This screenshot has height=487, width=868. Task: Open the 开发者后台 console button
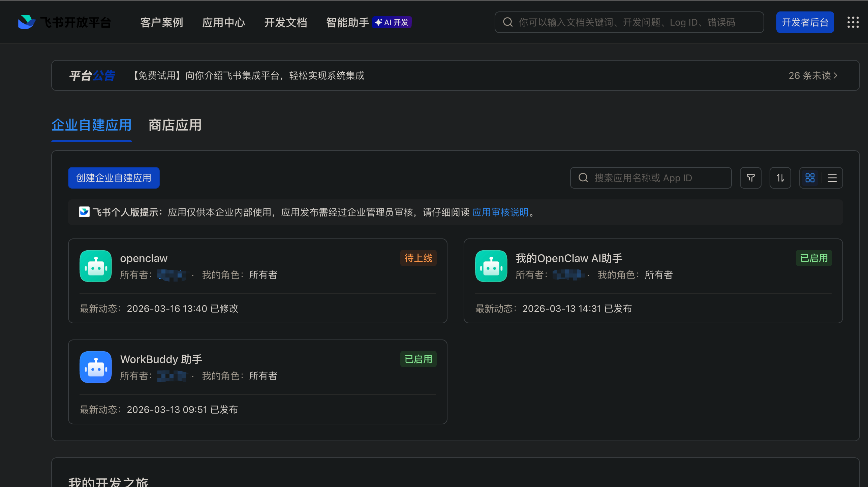tap(805, 22)
